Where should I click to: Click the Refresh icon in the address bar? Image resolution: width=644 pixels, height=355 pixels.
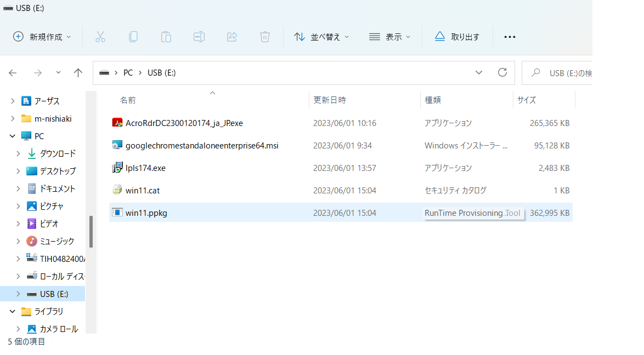click(x=502, y=72)
